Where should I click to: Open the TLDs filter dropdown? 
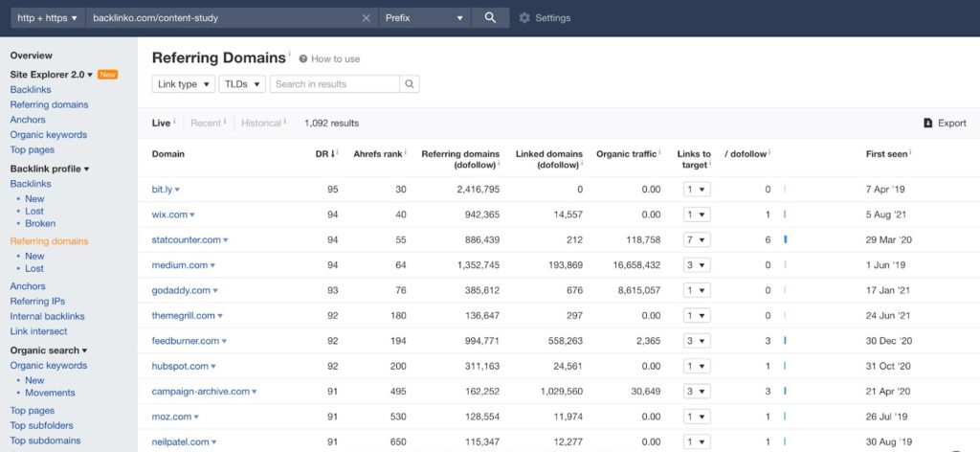click(x=242, y=83)
